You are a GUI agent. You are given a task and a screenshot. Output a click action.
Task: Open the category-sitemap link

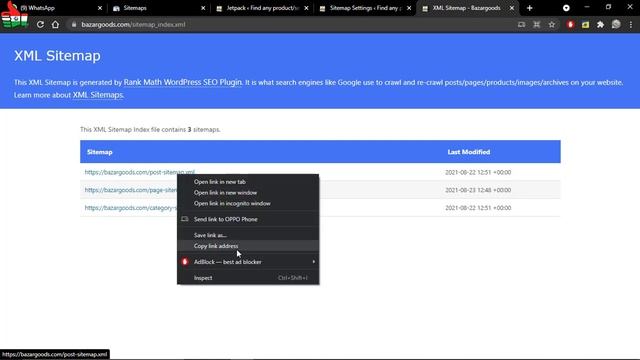(131, 208)
